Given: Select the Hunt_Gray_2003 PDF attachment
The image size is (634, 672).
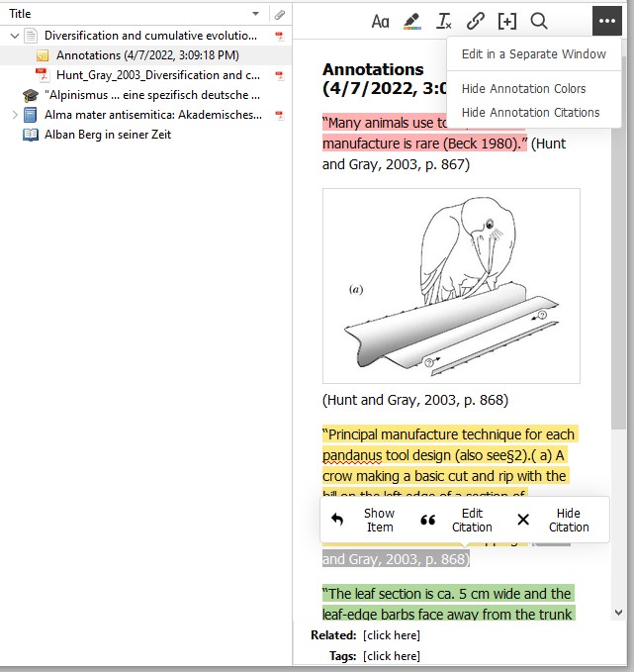Looking at the screenshot, I should click(150, 75).
